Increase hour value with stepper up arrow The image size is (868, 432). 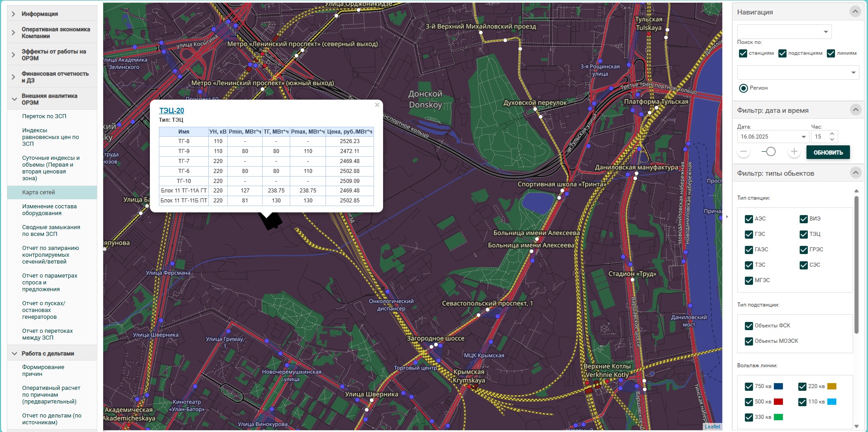coord(832,134)
